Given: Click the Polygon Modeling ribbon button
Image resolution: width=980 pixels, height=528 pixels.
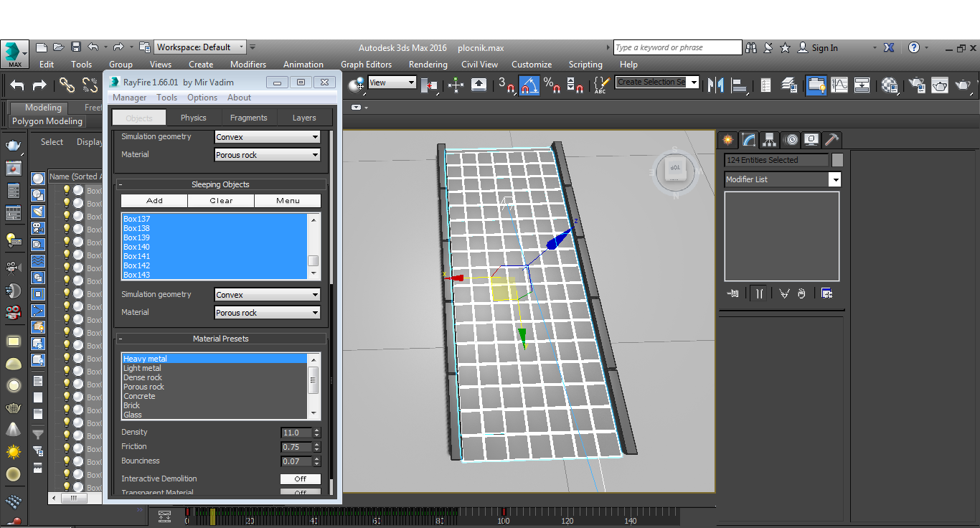Looking at the screenshot, I should (x=47, y=121).
